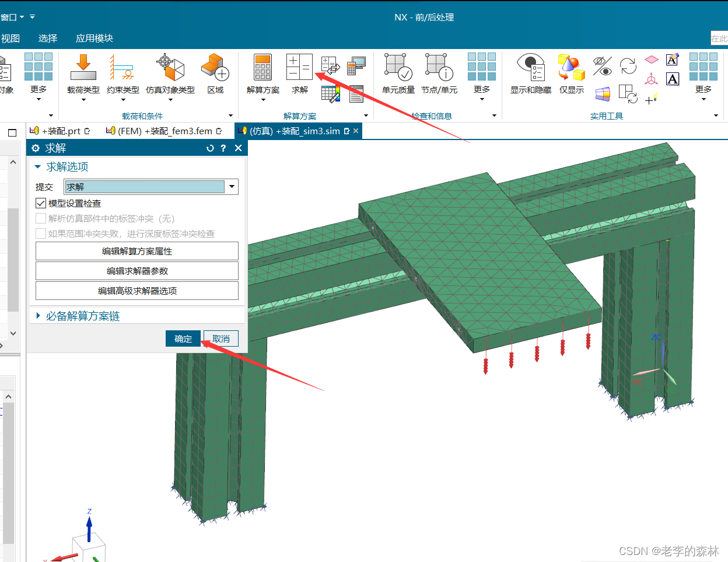Click the search field at top right
The height and width of the screenshot is (562, 728).
coord(719,39)
